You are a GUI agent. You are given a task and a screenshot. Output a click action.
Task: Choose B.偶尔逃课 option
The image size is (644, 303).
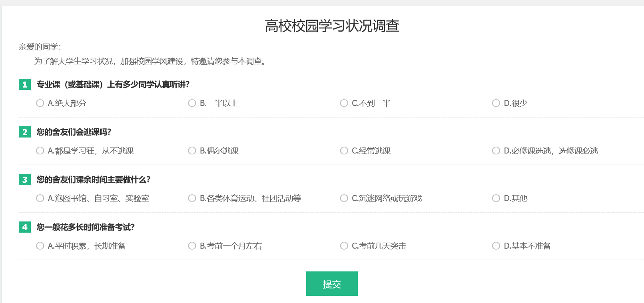[192, 151]
